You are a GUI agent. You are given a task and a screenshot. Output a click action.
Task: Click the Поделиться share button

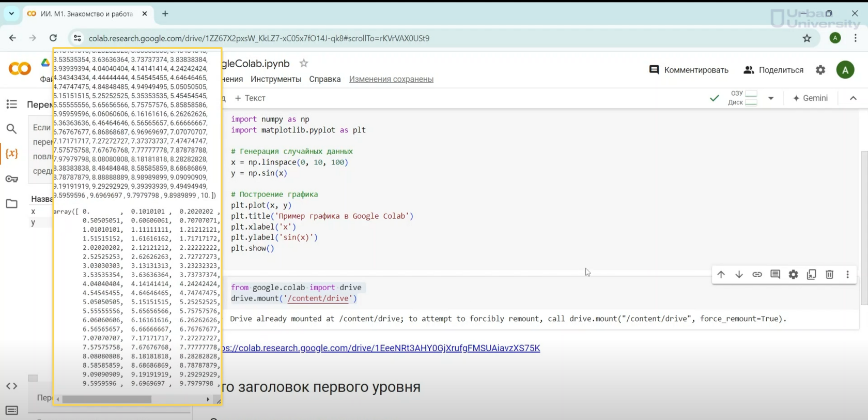[773, 70]
